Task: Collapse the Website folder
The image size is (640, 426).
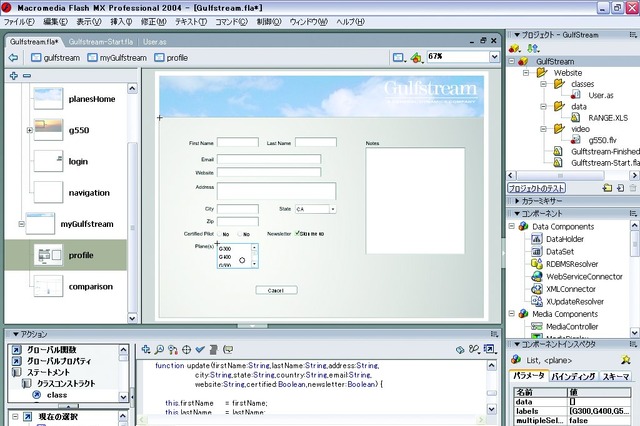Action: tap(526, 73)
